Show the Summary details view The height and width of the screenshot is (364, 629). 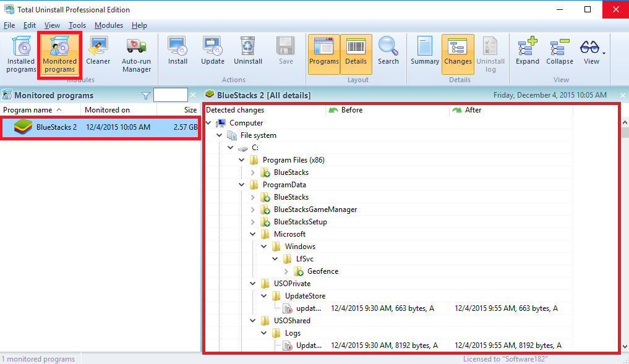pos(425,51)
